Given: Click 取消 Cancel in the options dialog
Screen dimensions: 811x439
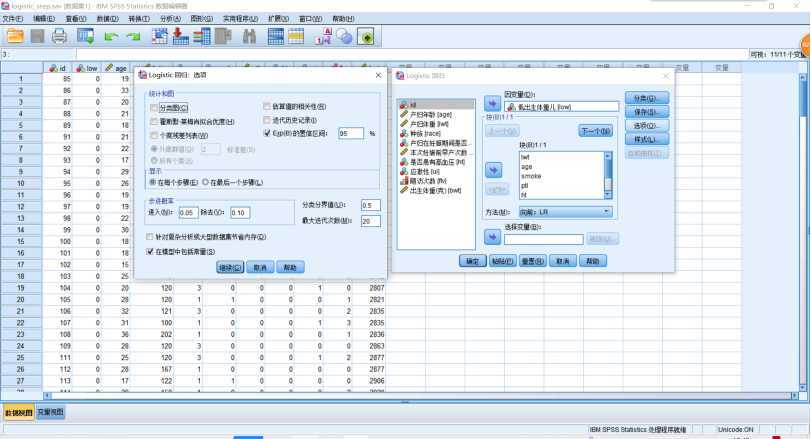Looking at the screenshot, I should [260, 267].
